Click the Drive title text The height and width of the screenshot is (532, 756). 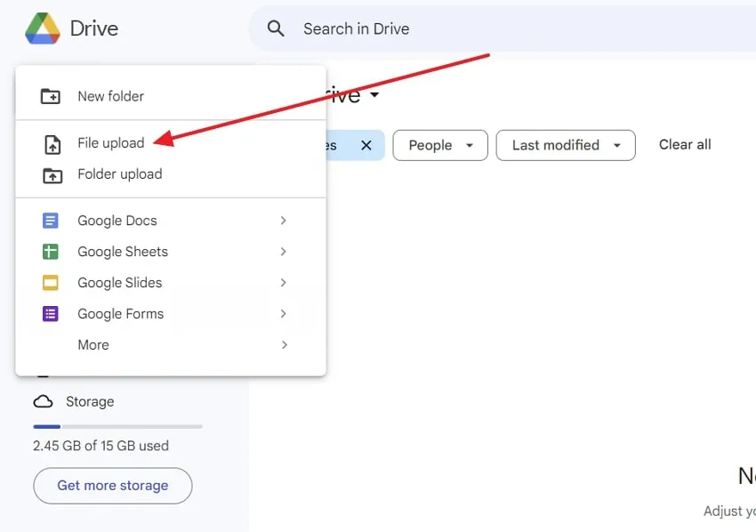94,28
